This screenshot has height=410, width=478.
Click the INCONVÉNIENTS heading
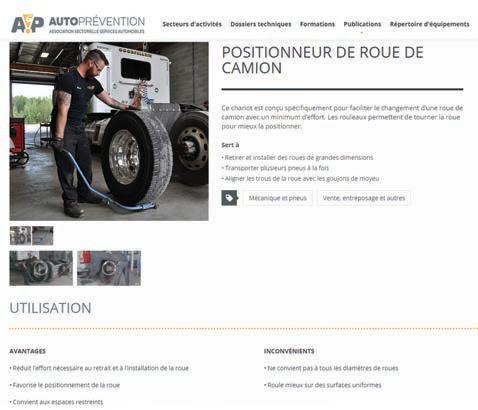pos(289,351)
